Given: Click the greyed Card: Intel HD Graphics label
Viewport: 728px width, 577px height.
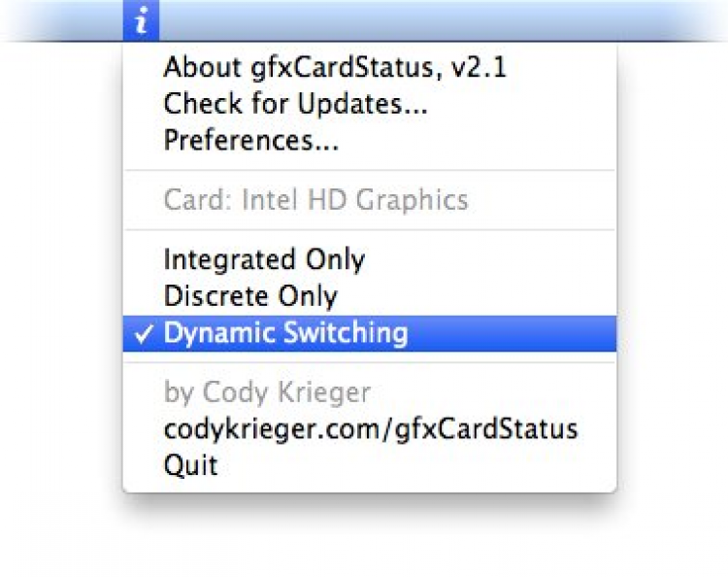Looking at the screenshot, I should click(x=315, y=201).
